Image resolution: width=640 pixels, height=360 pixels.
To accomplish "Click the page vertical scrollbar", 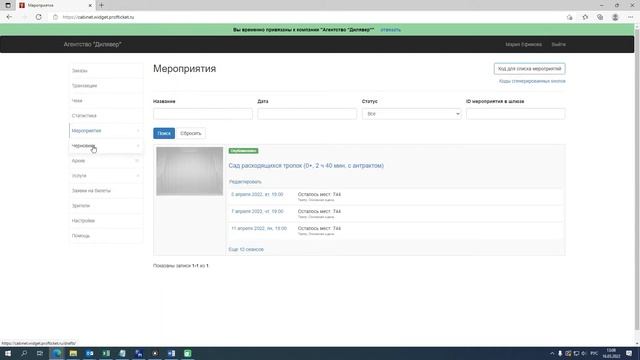I will coord(637,180).
